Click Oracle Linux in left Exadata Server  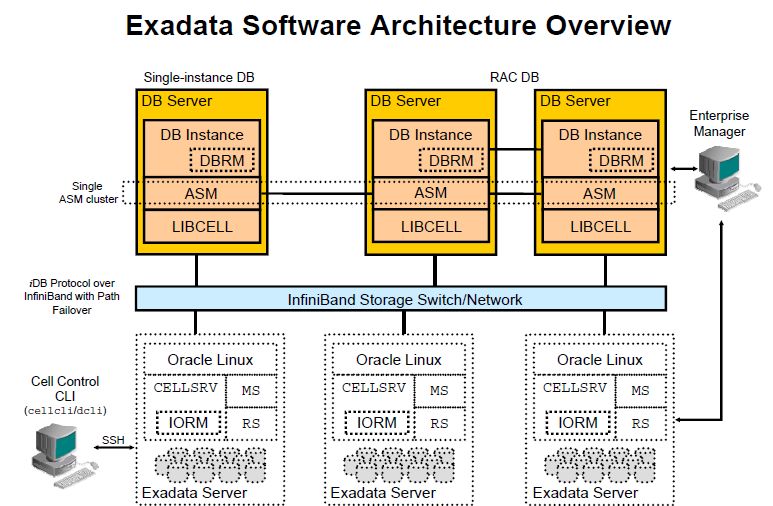211,360
